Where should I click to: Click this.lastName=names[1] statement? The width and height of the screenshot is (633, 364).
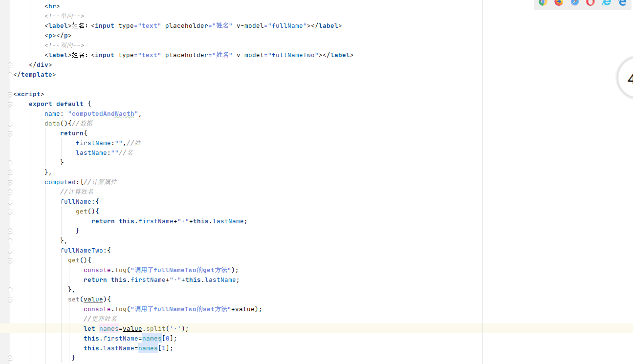(129, 348)
